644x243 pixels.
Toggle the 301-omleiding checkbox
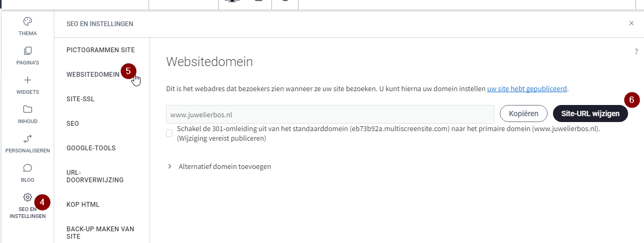(x=169, y=133)
